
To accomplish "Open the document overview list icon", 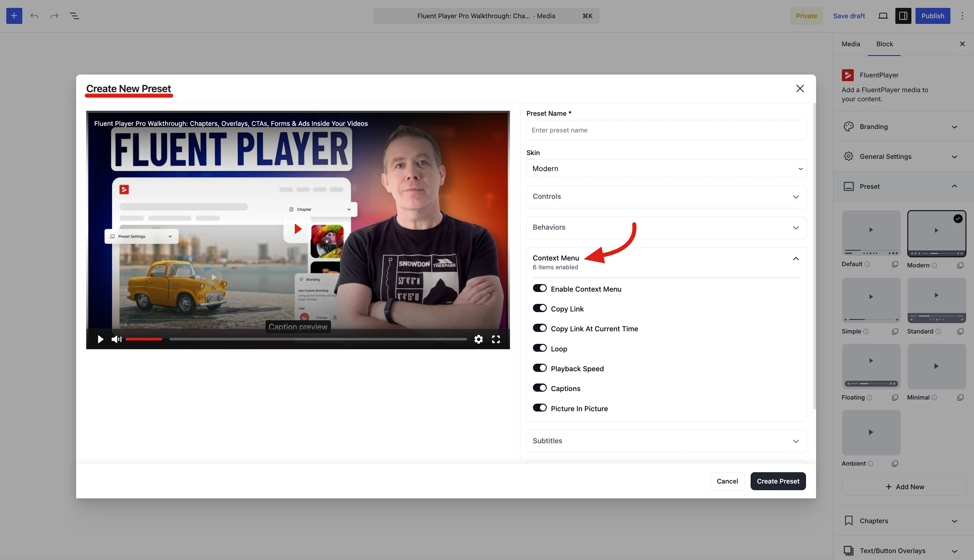I will 75,16.
